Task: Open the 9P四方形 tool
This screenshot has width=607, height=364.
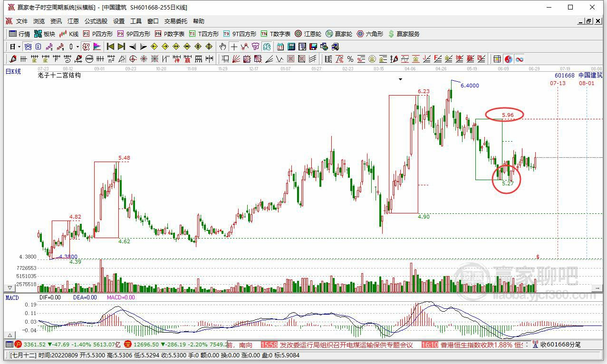Action: coord(134,34)
